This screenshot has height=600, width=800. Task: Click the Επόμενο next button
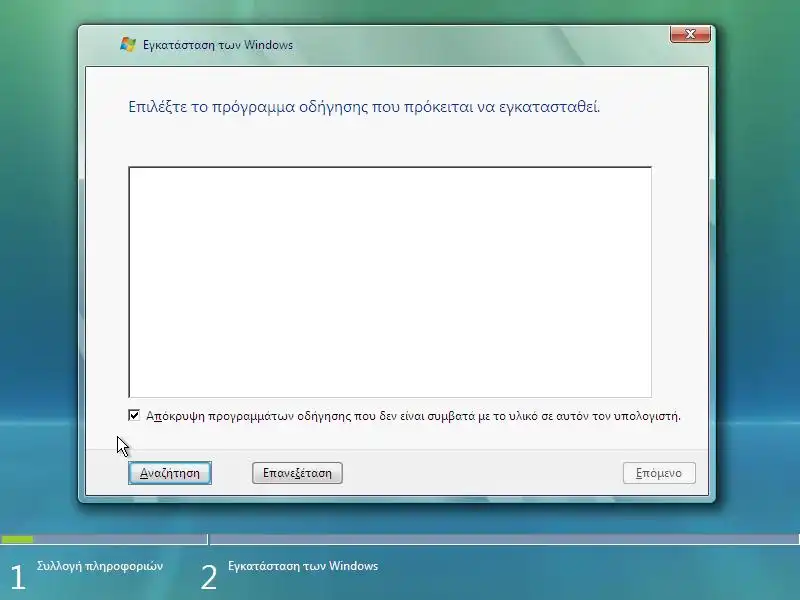[x=659, y=473]
